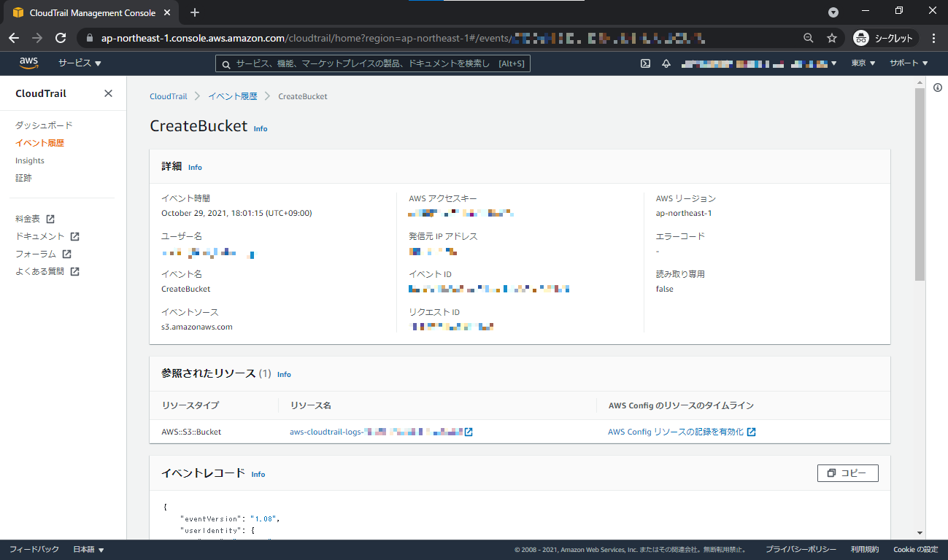Click the コピー copy button
This screenshot has width=948, height=560.
(847, 473)
